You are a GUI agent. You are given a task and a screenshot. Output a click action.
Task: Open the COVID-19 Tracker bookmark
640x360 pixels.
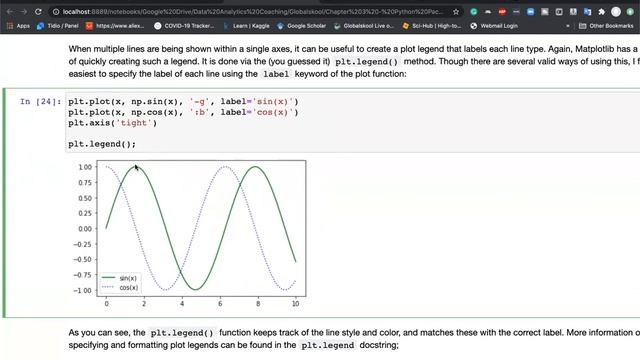click(184, 26)
